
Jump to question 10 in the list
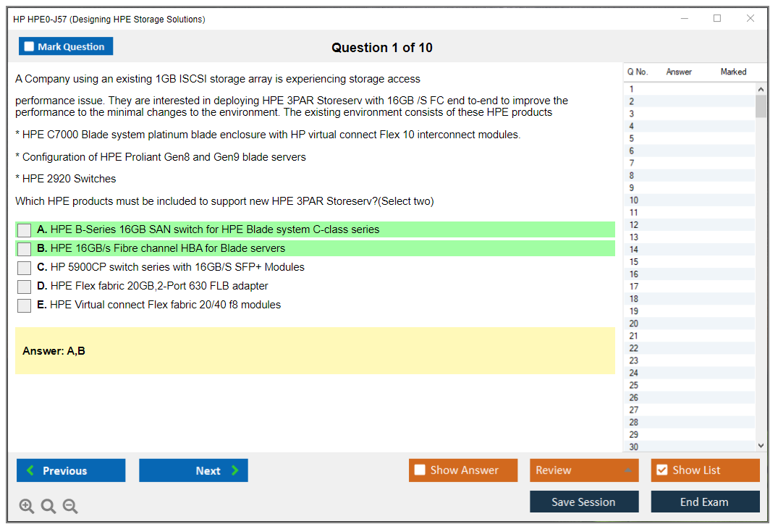(634, 200)
